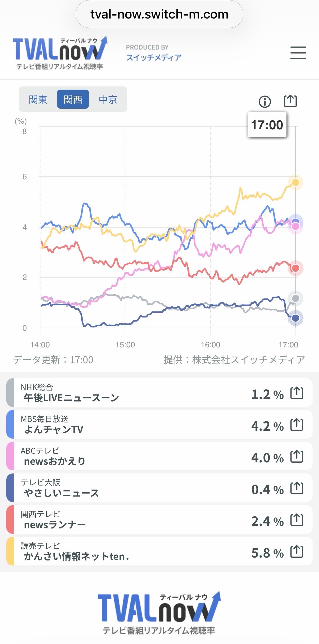
Task: Share the かんさい情報ネットten. rating
Action: (x=297, y=551)
